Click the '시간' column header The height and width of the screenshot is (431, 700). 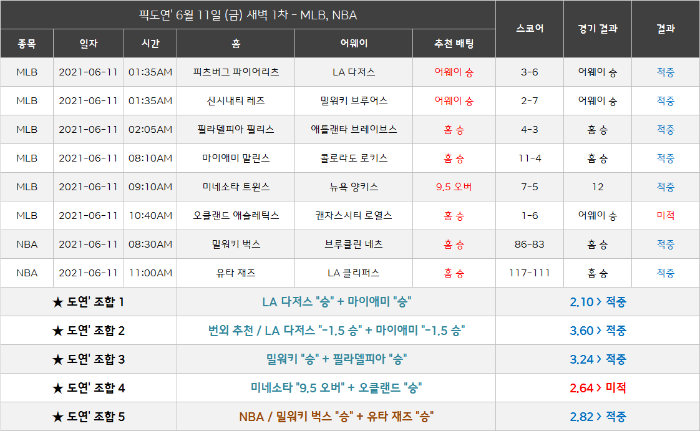[150, 43]
